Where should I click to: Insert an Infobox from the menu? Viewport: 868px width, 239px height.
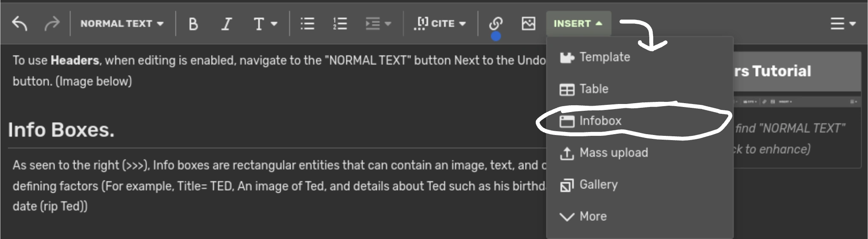click(x=600, y=121)
